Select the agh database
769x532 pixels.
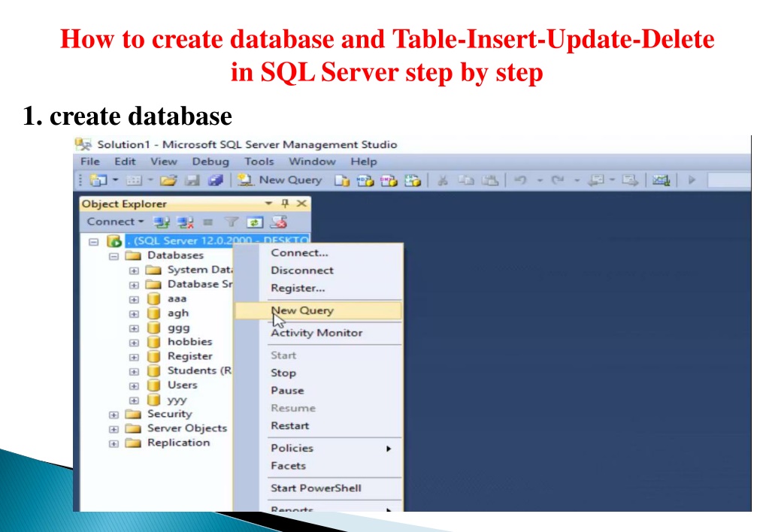177,313
